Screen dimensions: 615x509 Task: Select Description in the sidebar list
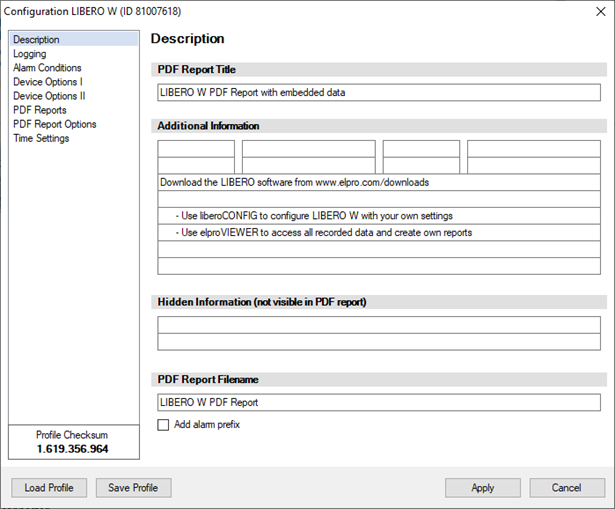pos(36,40)
